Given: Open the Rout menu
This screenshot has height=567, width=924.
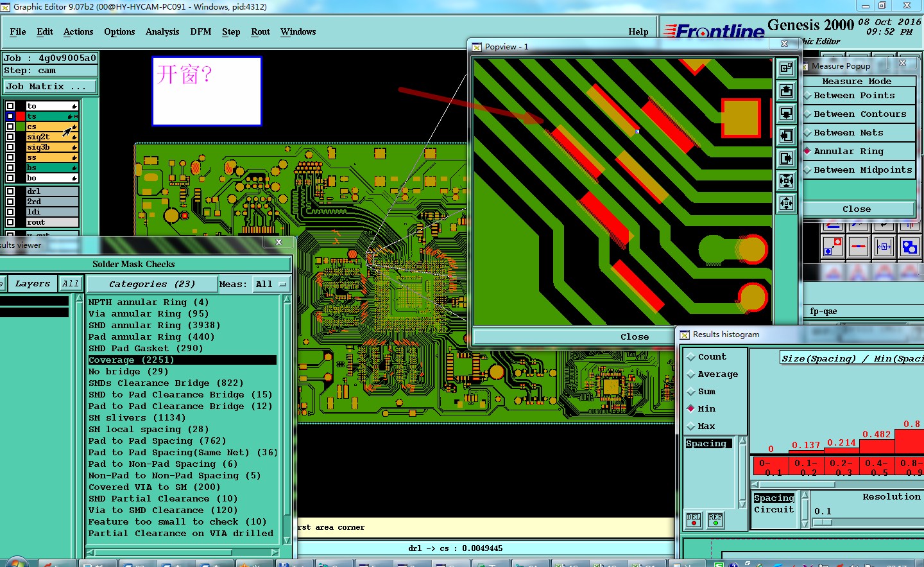Looking at the screenshot, I should pos(261,31).
